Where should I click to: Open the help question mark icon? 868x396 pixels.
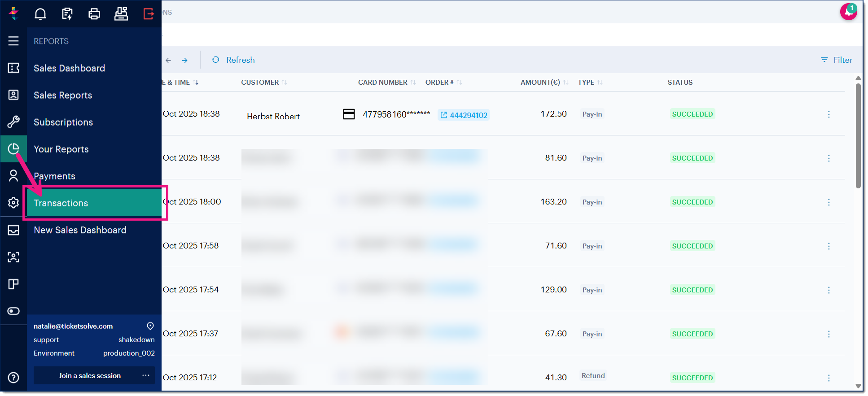[13, 377]
